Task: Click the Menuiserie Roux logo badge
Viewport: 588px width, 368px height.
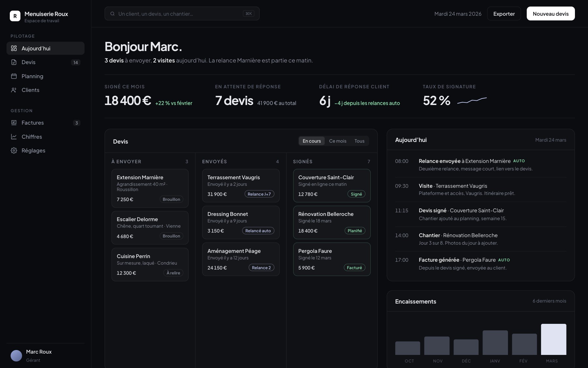Action: (x=15, y=16)
